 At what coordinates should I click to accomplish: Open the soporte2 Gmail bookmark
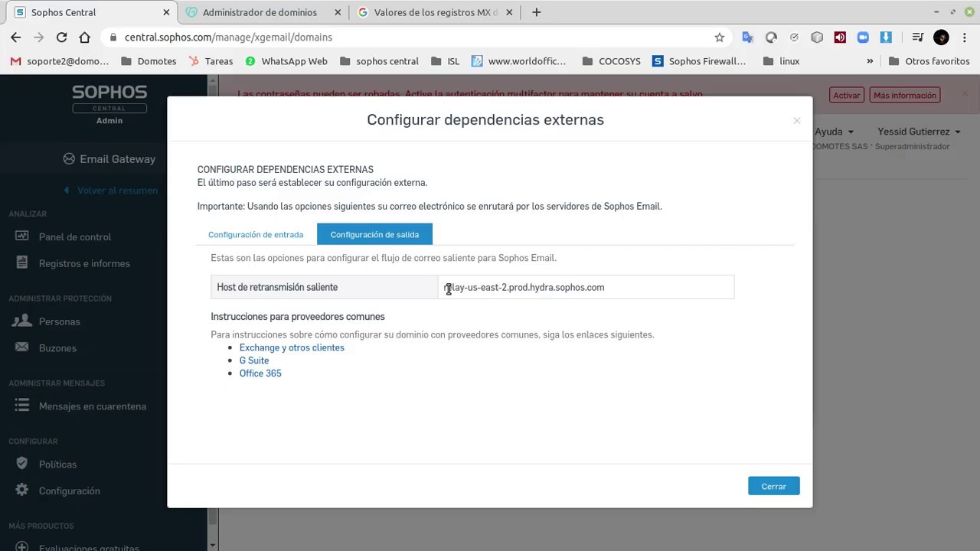click(x=59, y=61)
